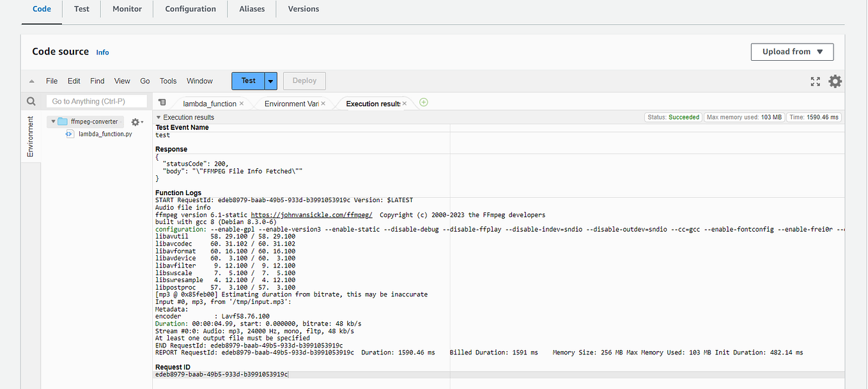Click the search magnifier icon in the sidebar

pos(31,100)
